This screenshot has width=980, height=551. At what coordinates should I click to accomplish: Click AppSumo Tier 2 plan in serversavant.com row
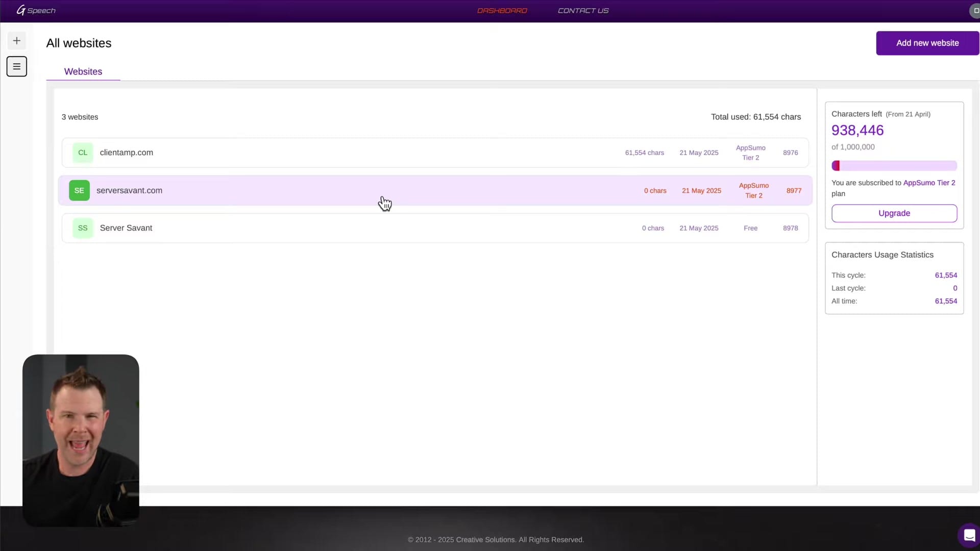coord(753,190)
